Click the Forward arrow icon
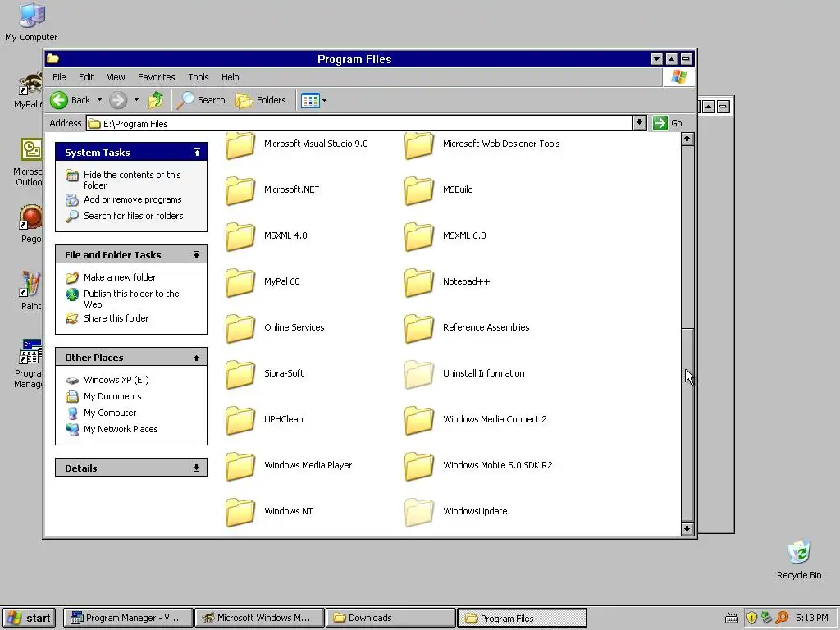Screen dimensions: 840x630 click(x=118, y=100)
